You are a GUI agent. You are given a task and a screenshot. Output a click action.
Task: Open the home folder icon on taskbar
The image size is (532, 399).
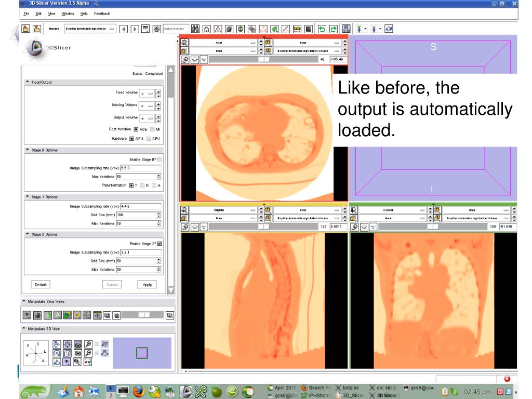coord(79,392)
